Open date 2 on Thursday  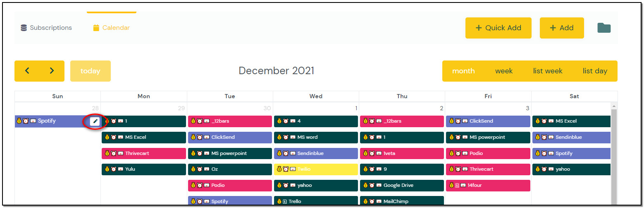click(441, 108)
